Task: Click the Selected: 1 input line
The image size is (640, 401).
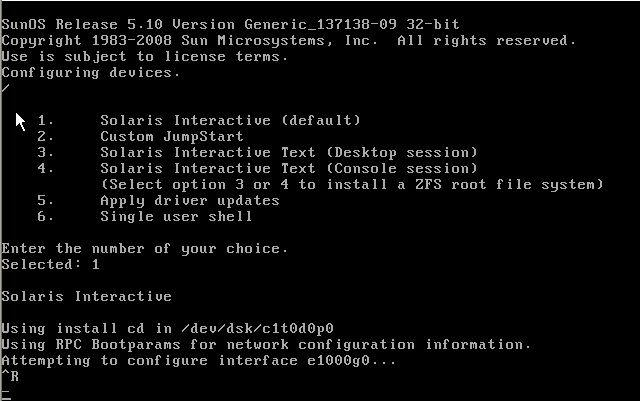Action: click(x=50, y=264)
